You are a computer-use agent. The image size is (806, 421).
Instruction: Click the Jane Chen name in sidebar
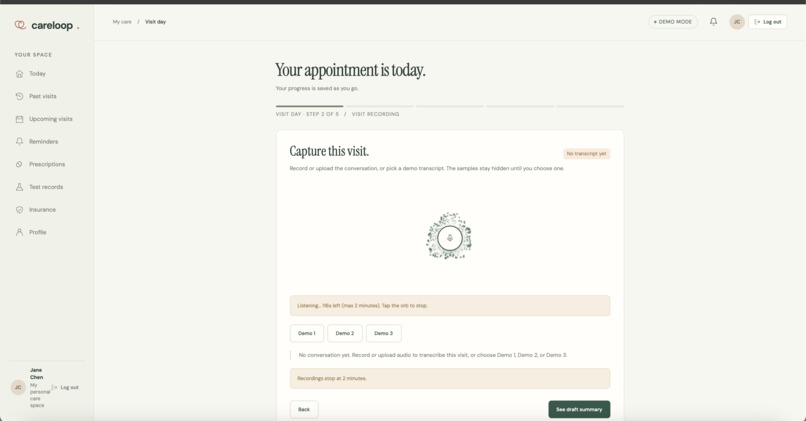36,373
